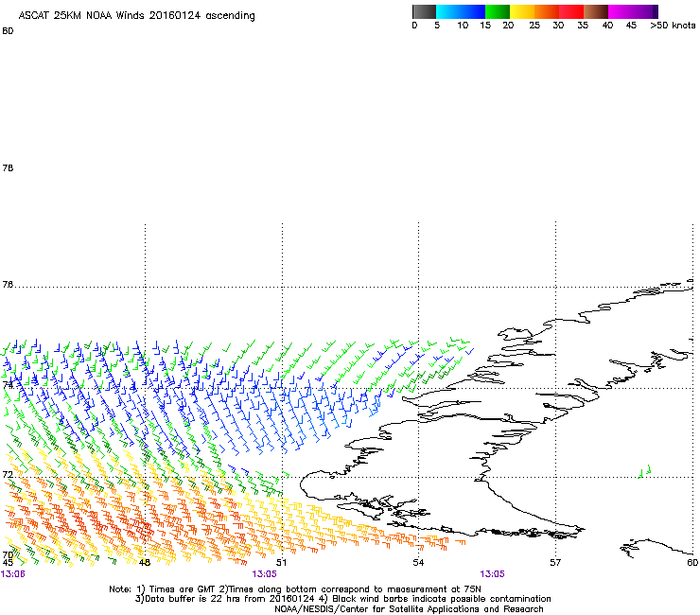Image resolution: width=700 pixels, height=615 pixels.
Task: Choose the yellow segment of the color bar
Action: coord(522,11)
